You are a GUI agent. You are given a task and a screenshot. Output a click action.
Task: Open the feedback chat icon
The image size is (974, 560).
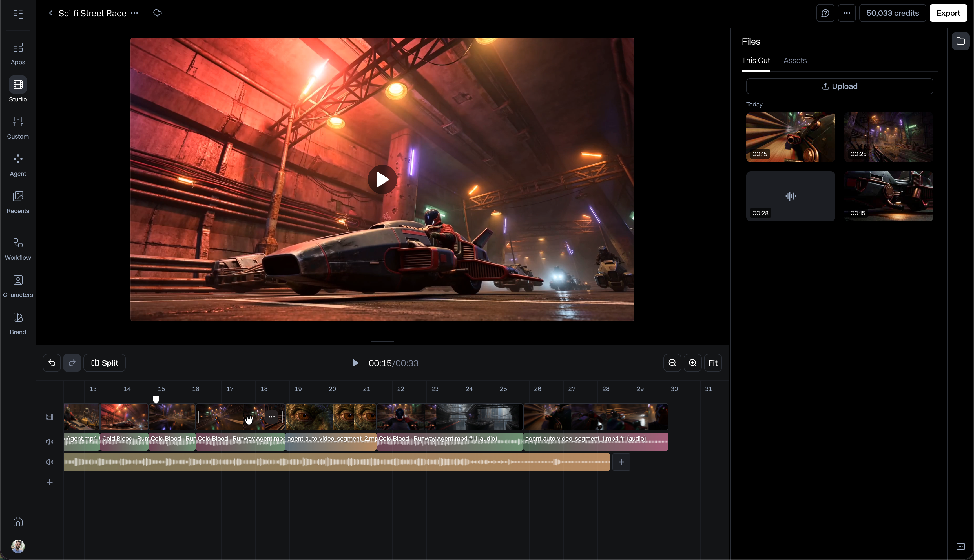(x=825, y=13)
